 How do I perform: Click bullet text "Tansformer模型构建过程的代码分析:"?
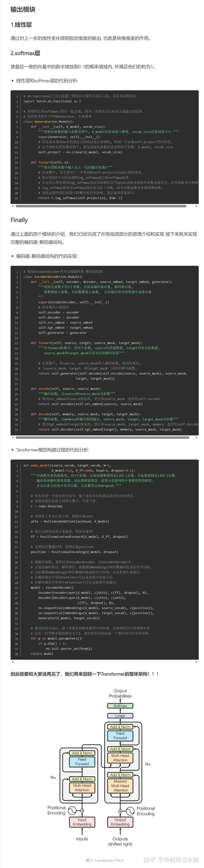[x=53, y=450]
